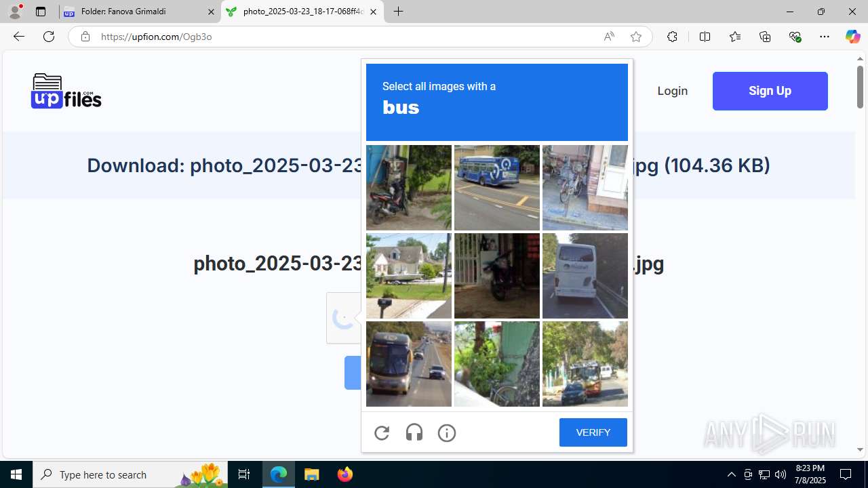Select the dark motorcycle image tile
Screen dimensions: 868x488
pyautogui.click(x=497, y=276)
